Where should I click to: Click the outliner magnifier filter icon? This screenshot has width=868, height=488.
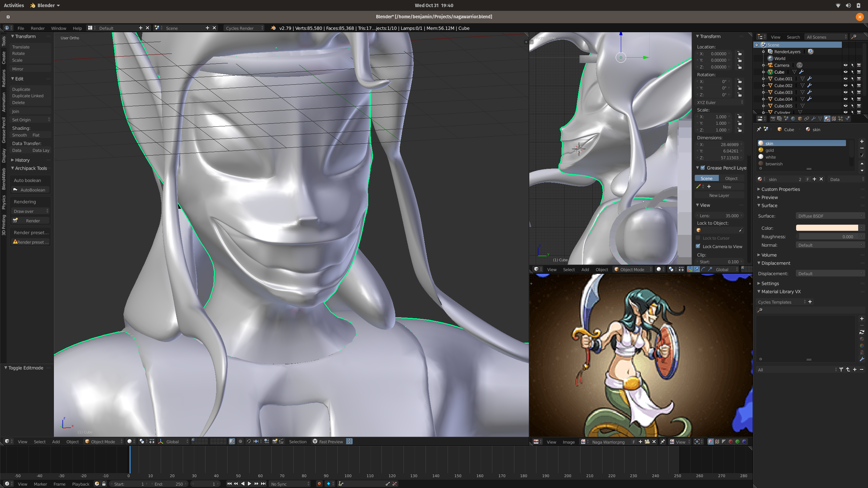(854, 37)
